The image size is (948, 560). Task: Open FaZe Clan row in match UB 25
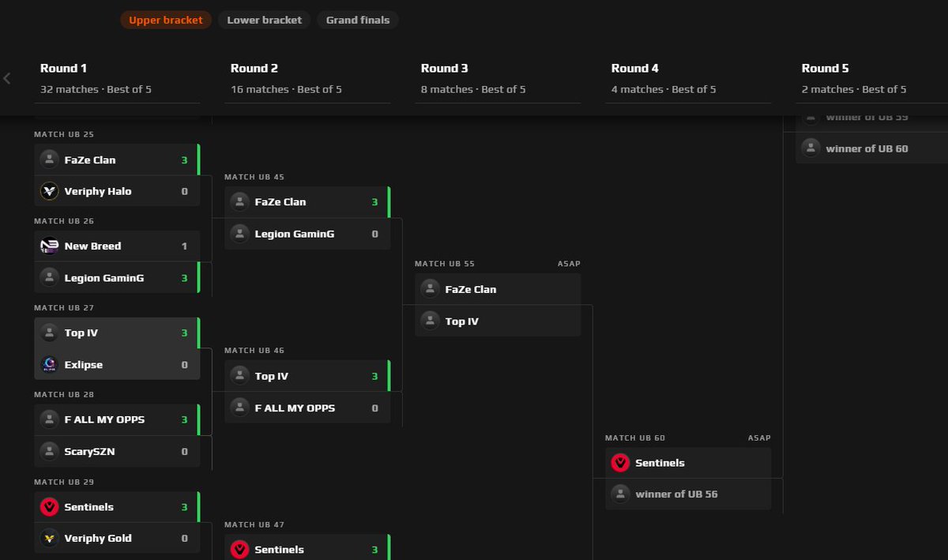(117, 160)
